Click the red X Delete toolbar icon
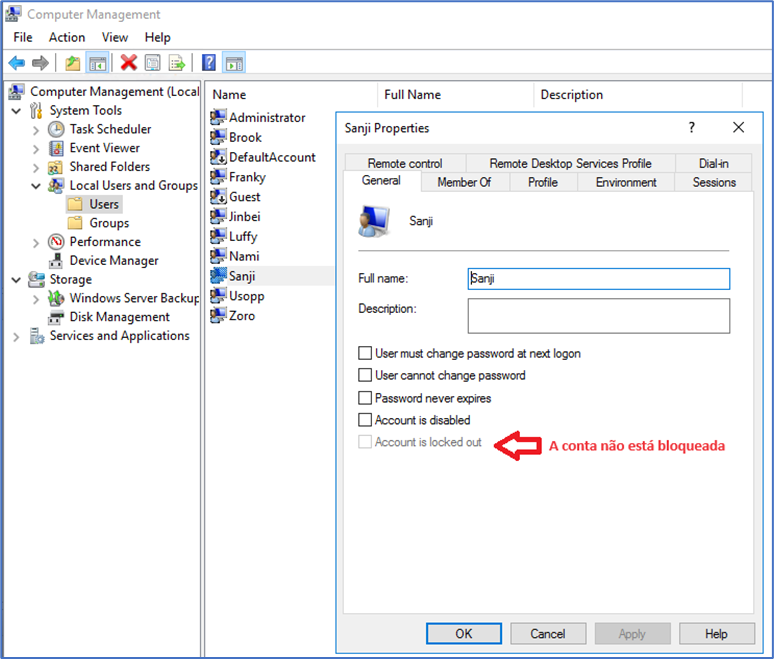 click(x=128, y=63)
